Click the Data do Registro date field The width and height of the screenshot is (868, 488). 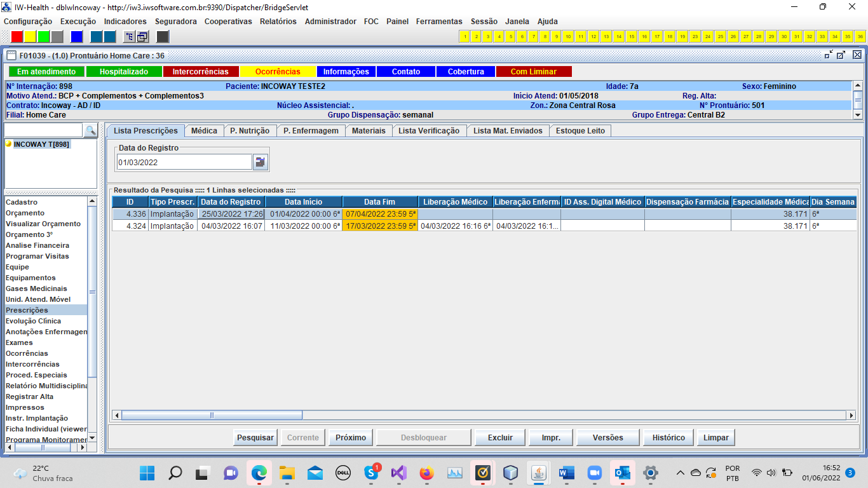pyautogui.click(x=184, y=162)
